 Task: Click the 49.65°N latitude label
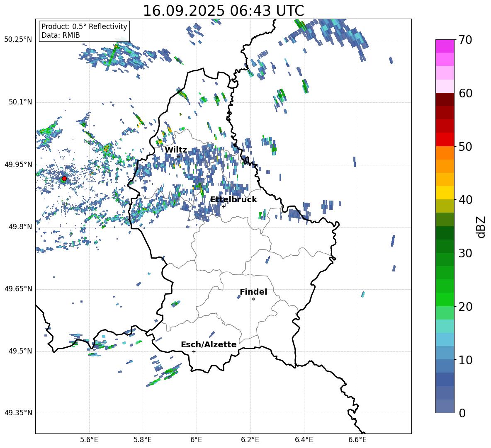click(x=18, y=289)
